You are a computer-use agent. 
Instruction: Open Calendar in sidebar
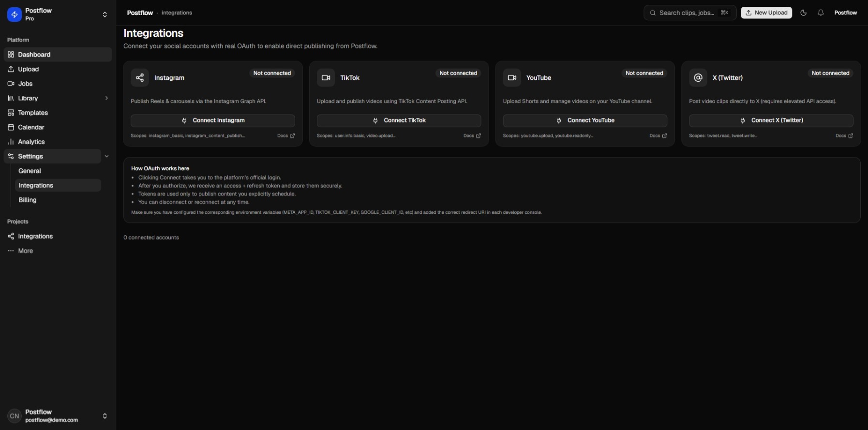tap(58, 127)
